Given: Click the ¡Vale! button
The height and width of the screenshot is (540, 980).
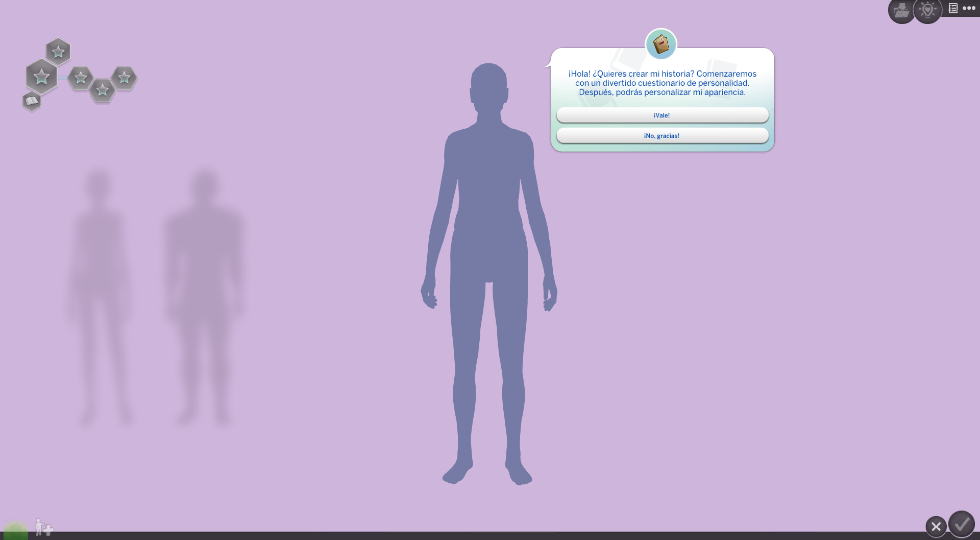Looking at the screenshot, I should coord(662,115).
